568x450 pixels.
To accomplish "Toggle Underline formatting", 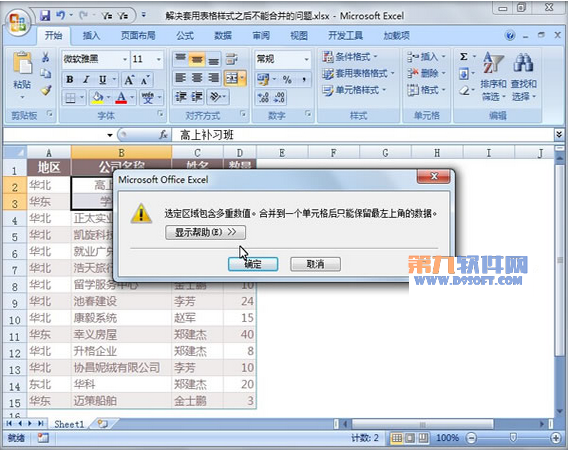I will point(103,79).
